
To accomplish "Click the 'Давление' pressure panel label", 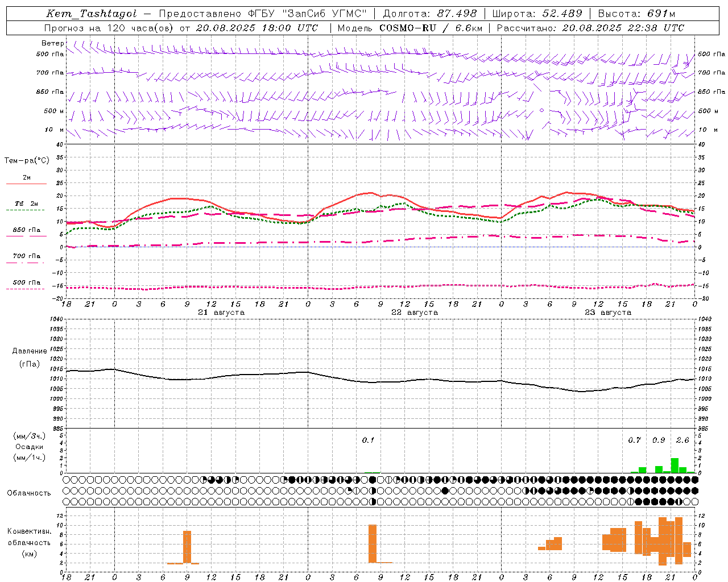I will (30, 351).
